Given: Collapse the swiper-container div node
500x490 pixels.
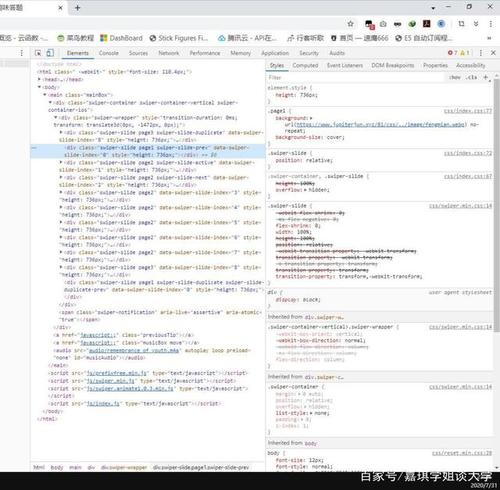Looking at the screenshot, I should pyautogui.click(x=50, y=102).
